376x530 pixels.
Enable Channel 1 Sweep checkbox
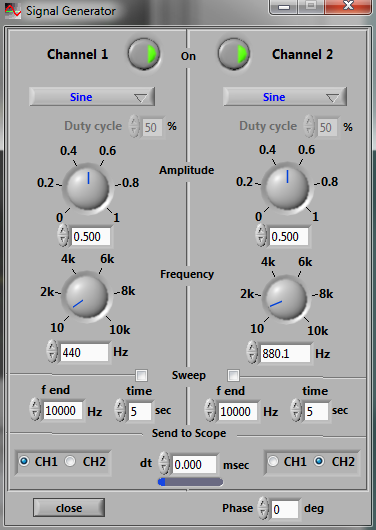pos(141,375)
